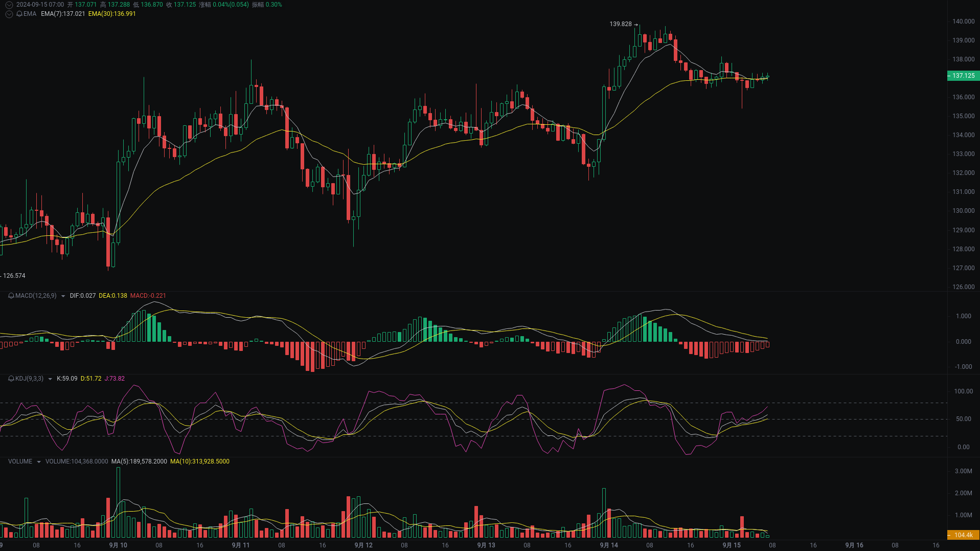Viewport: 980px width, 551px height.
Task: Click the alarm bell icon beside EMA
Action: pos(19,14)
